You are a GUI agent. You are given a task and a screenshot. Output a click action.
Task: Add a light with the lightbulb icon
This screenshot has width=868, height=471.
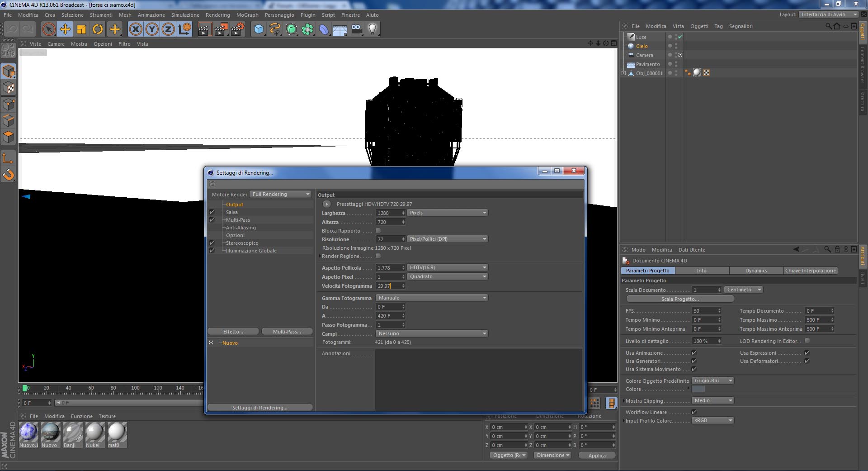[x=373, y=29]
